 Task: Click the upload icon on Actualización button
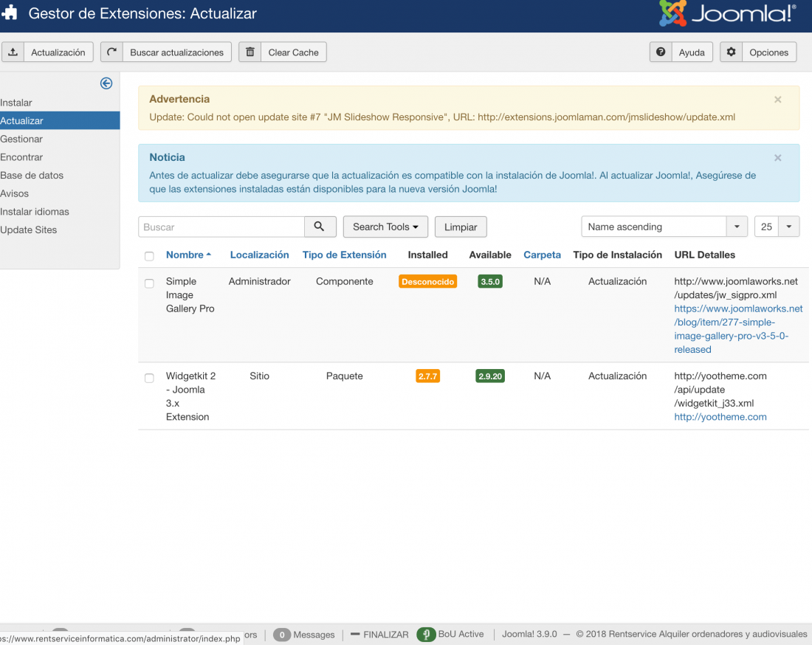tap(13, 52)
